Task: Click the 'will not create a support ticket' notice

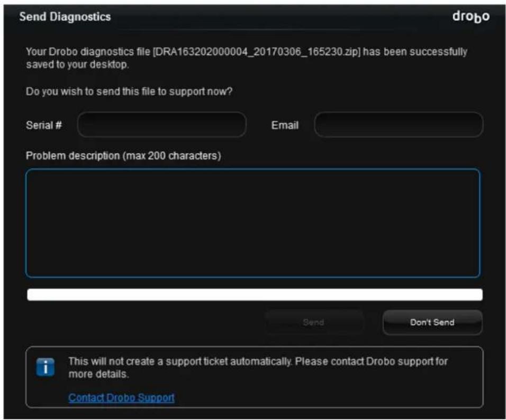Action: coord(258,368)
